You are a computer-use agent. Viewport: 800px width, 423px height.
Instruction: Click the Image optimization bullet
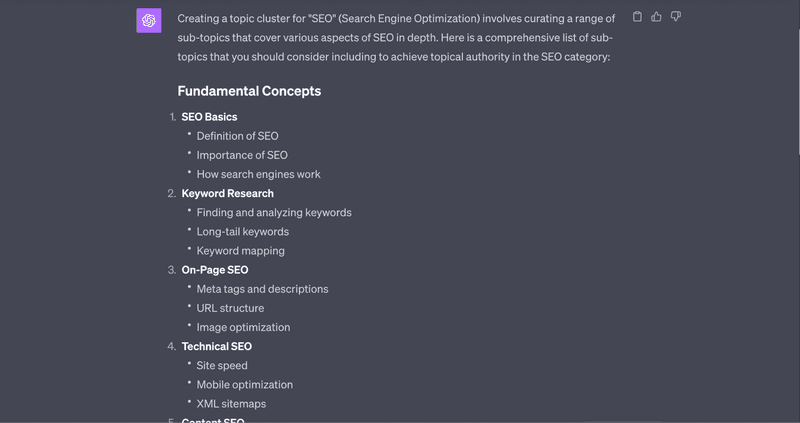[x=243, y=328]
